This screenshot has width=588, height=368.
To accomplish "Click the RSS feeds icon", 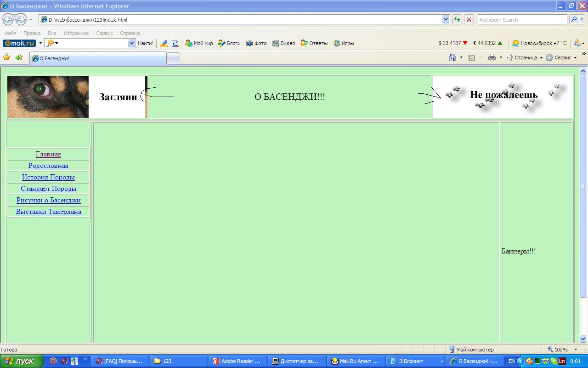I will coord(472,57).
